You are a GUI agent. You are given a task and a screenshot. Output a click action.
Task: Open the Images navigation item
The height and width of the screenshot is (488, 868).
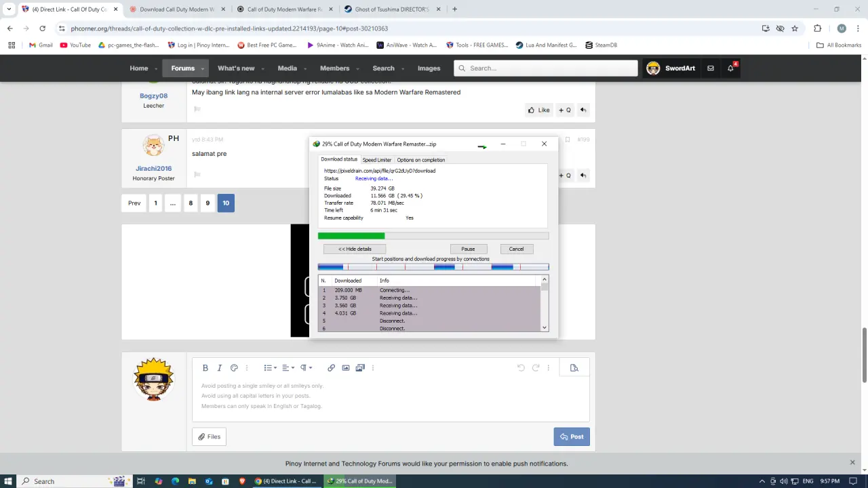pos(429,68)
